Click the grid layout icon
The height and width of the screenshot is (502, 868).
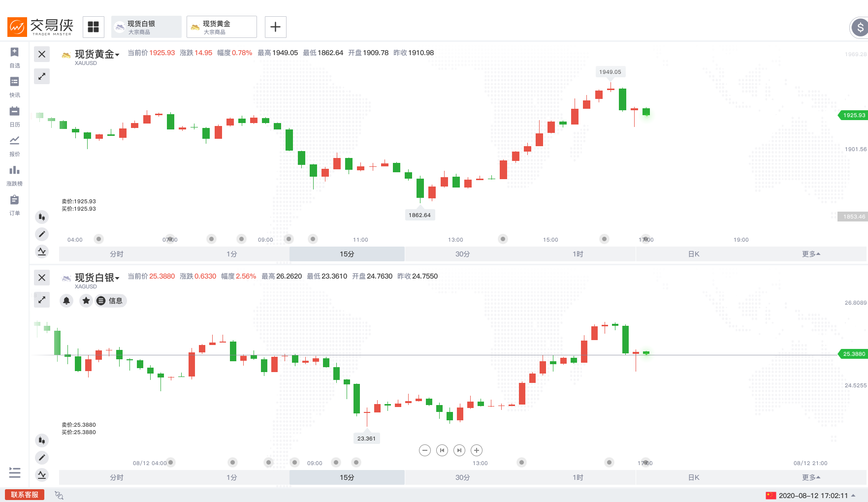[x=94, y=27]
